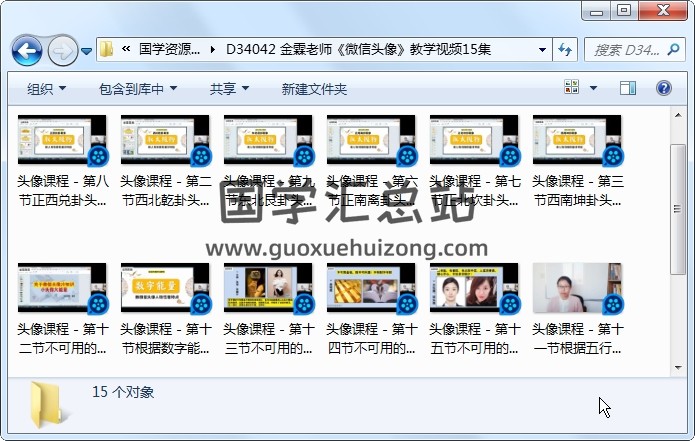Viewport: 695px width, 441px height.
Task: Minimize the Explorer window
Action: [597, 11]
